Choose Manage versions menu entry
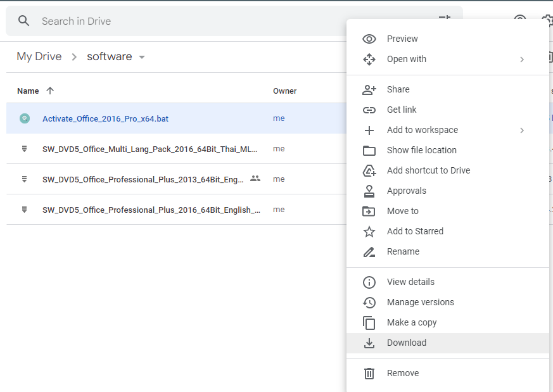This screenshot has width=553, height=392. click(448, 303)
